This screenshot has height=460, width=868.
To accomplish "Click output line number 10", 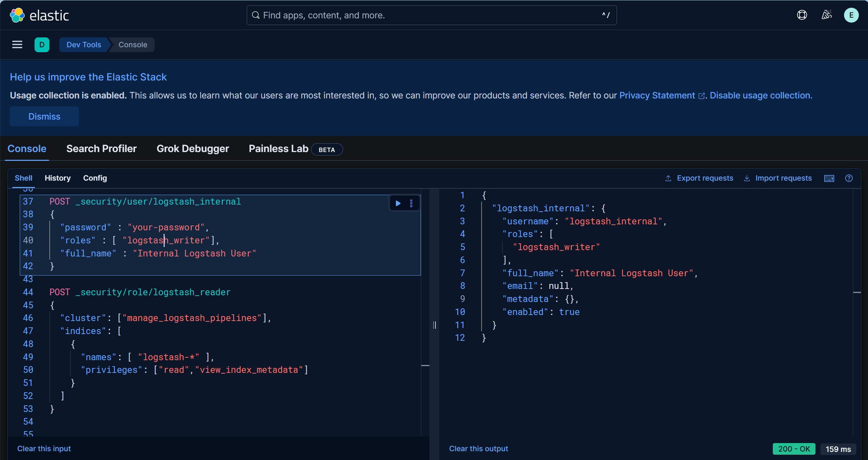I will pyautogui.click(x=460, y=312).
